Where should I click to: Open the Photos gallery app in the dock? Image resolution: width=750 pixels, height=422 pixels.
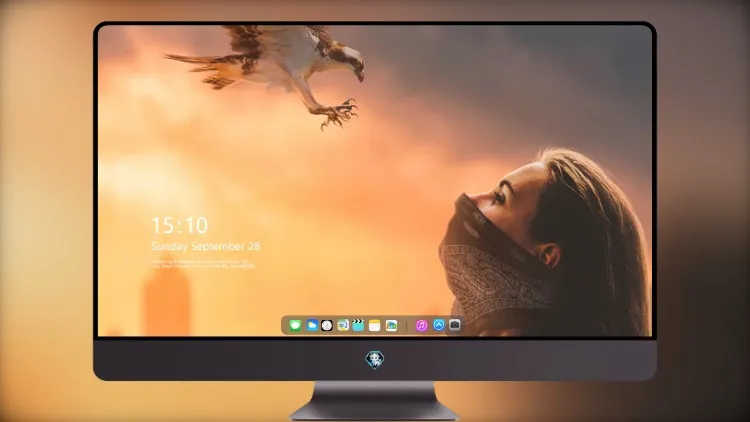pos(391,325)
